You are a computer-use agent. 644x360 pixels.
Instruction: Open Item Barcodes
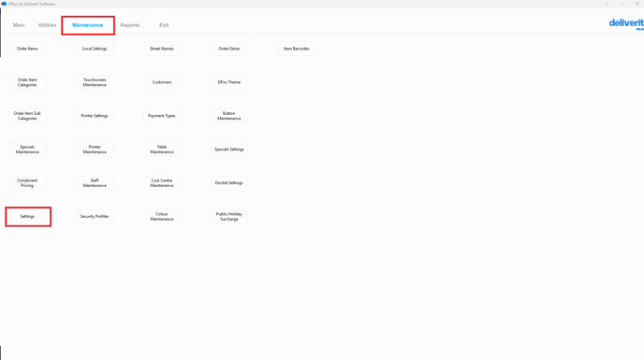pos(297,49)
